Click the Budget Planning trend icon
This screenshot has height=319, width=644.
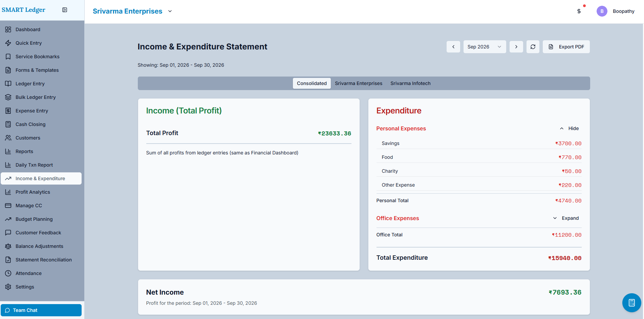8,219
